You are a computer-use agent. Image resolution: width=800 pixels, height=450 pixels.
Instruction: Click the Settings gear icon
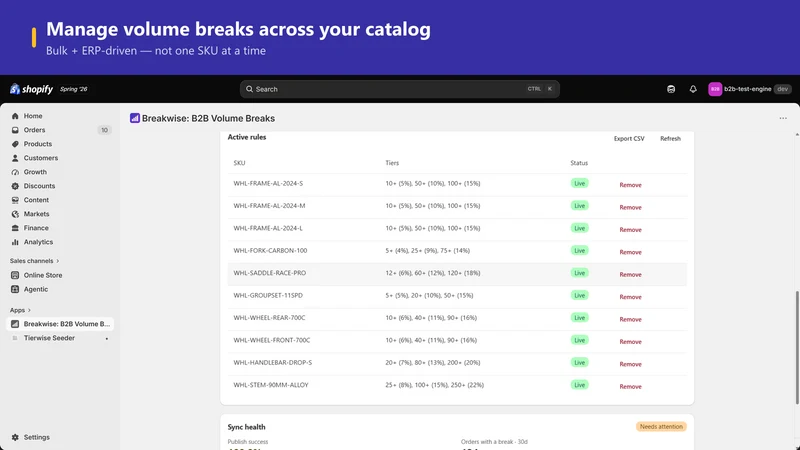pos(15,437)
